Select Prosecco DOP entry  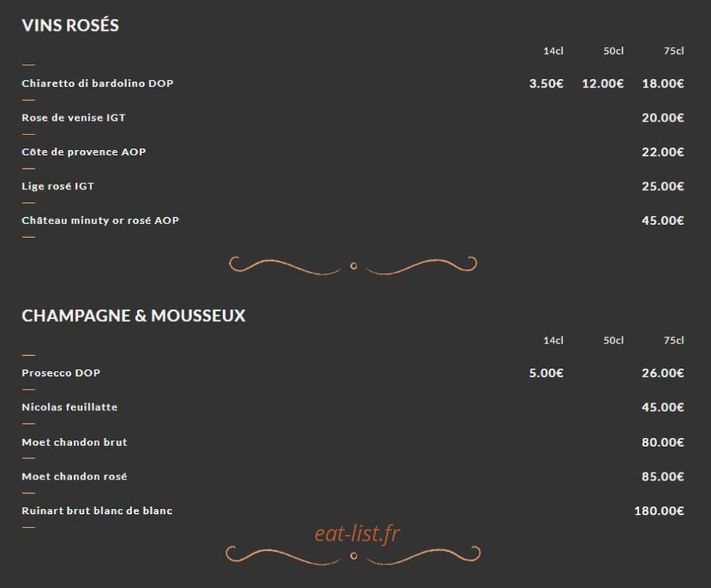[x=61, y=373]
